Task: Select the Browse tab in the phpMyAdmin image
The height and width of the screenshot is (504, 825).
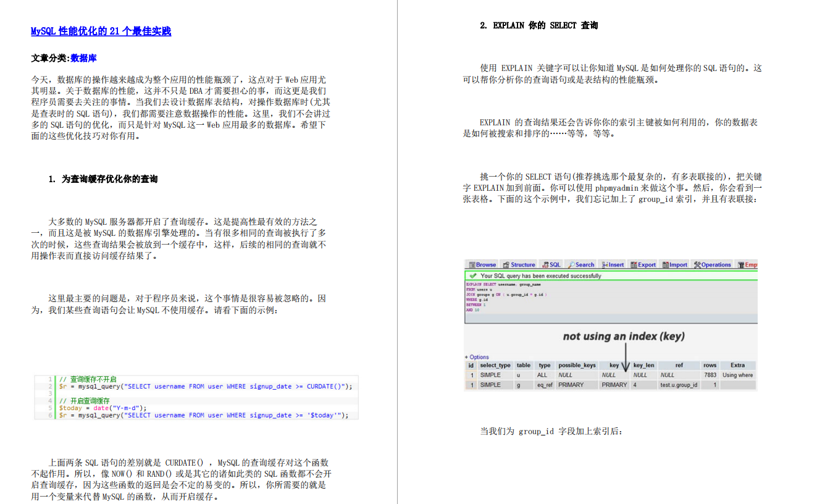Action: 482,264
